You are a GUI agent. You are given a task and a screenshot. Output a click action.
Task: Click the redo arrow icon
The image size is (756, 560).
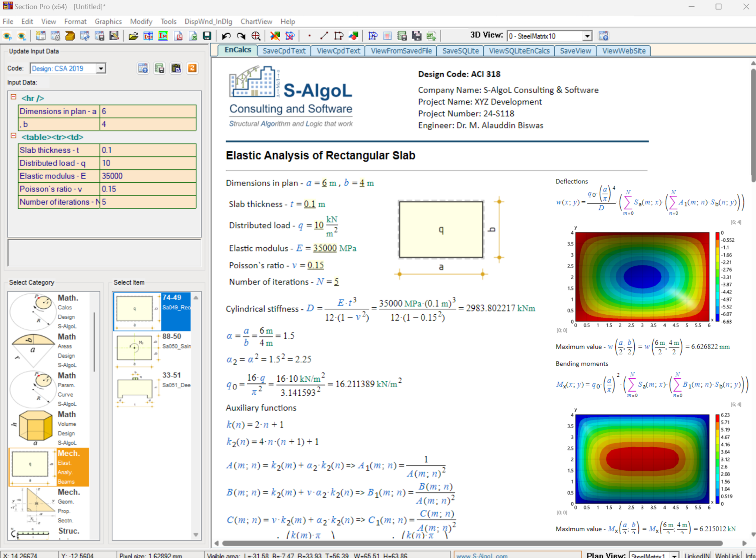[x=241, y=36]
